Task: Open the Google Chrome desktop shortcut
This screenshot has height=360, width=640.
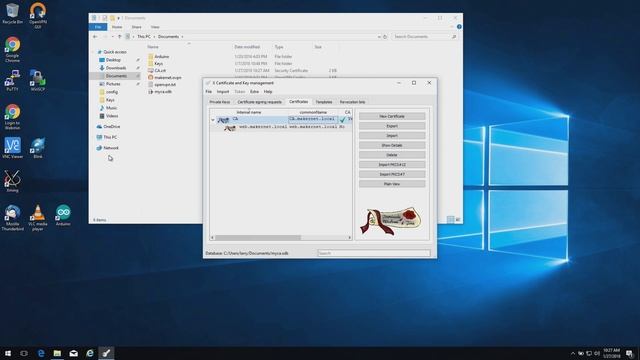Action: coord(12,49)
